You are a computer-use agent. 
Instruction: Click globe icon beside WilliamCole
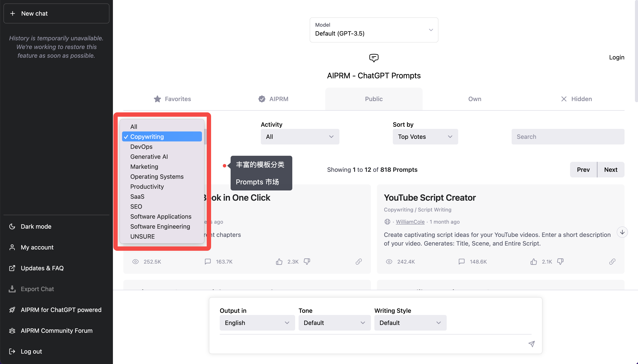pyautogui.click(x=387, y=222)
